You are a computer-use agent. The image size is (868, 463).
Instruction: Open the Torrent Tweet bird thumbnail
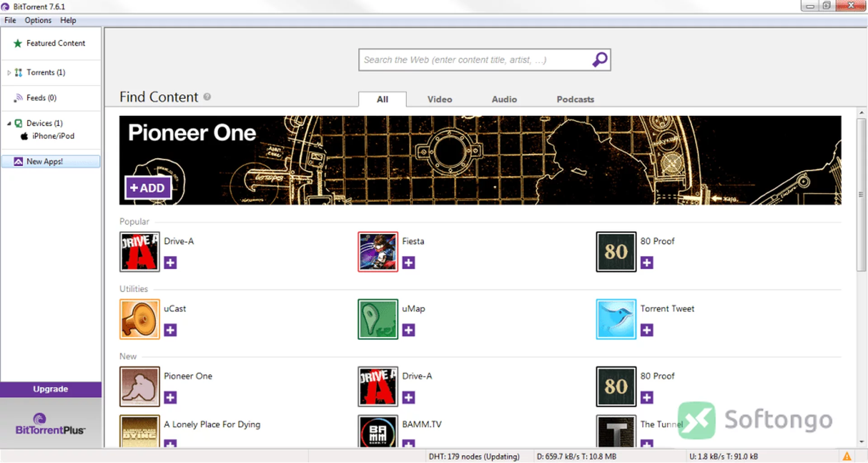616,319
